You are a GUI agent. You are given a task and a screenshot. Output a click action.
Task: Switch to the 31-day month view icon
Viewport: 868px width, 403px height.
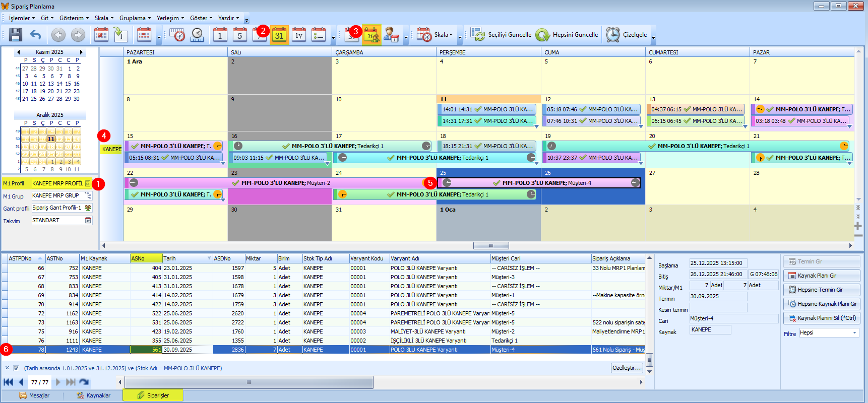pyautogui.click(x=279, y=35)
